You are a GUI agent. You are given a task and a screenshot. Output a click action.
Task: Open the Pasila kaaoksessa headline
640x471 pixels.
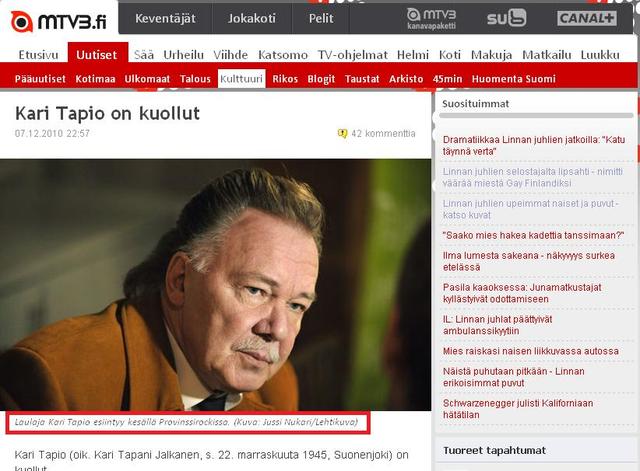[x=522, y=293]
